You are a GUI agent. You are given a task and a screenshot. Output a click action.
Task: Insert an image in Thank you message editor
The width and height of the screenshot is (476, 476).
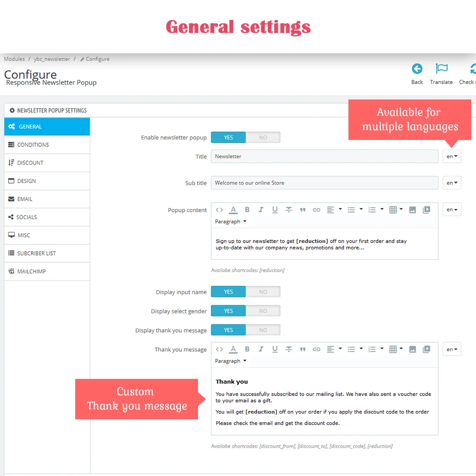412,349
